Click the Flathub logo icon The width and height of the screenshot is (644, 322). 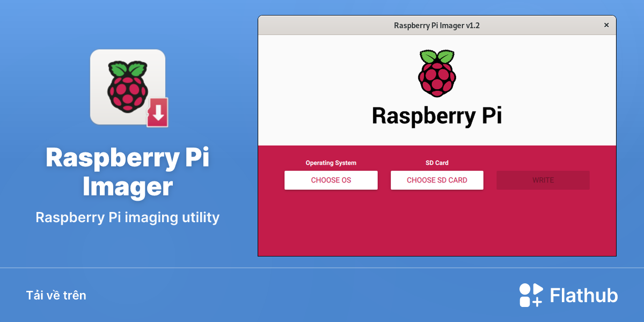click(531, 295)
